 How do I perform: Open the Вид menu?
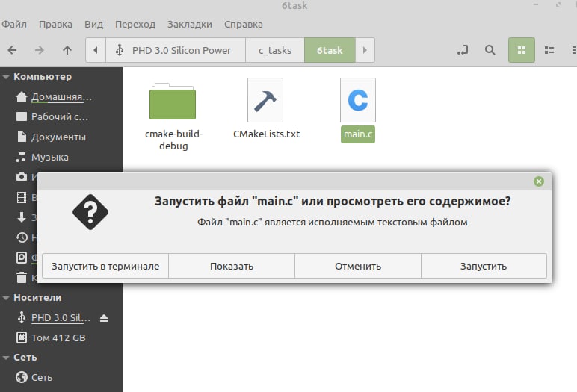click(94, 25)
